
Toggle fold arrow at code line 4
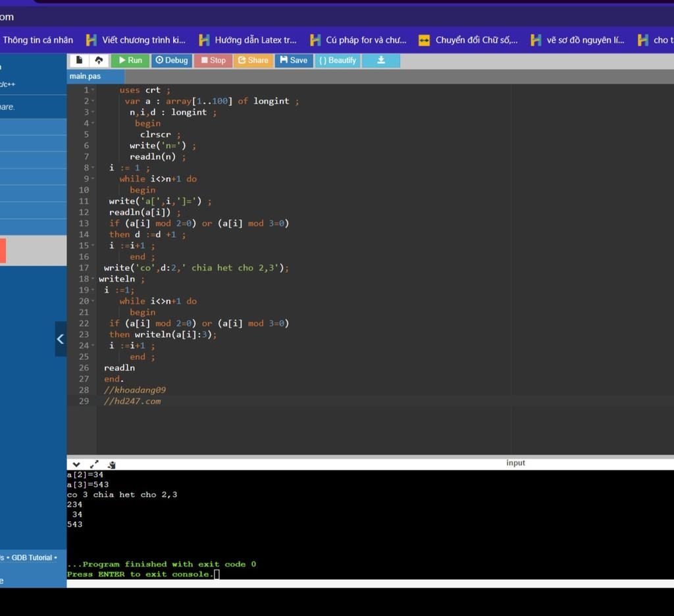pyautogui.click(x=93, y=123)
